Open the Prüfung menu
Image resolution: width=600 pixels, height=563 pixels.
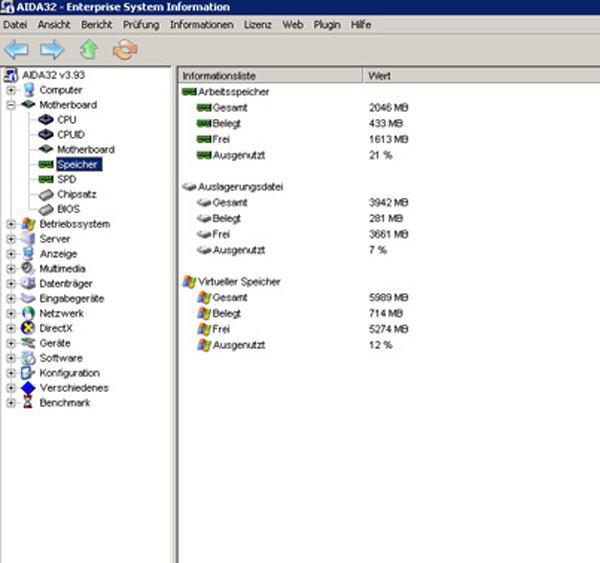[141, 25]
